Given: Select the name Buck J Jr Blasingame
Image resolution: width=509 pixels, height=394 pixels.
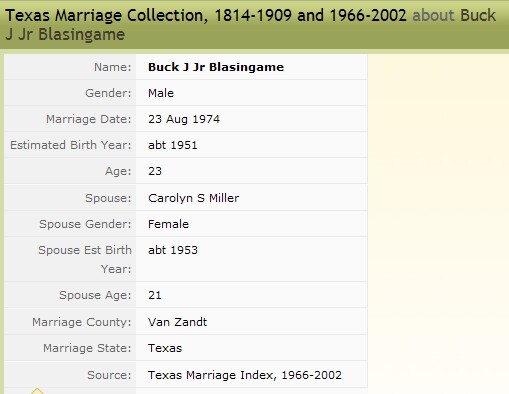Looking at the screenshot, I should [x=216, y=67].
